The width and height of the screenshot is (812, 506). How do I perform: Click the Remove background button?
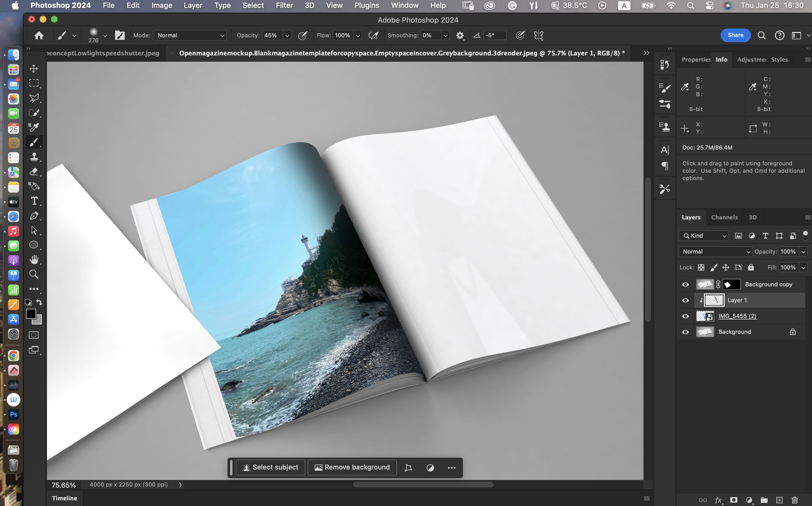[352, 467]
